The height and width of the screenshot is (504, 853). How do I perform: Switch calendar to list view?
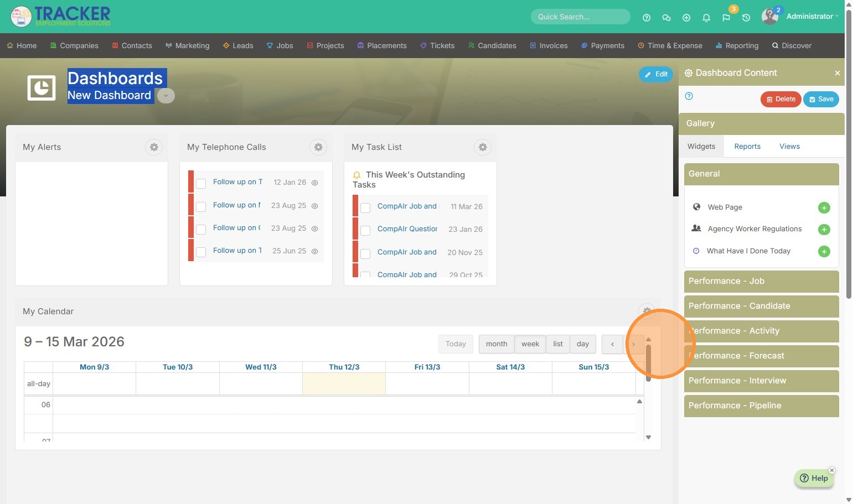(x=558, y=344)
